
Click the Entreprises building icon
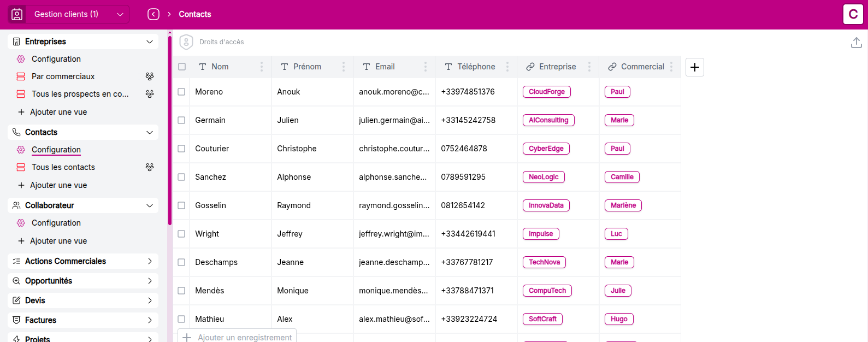(16, 42)
